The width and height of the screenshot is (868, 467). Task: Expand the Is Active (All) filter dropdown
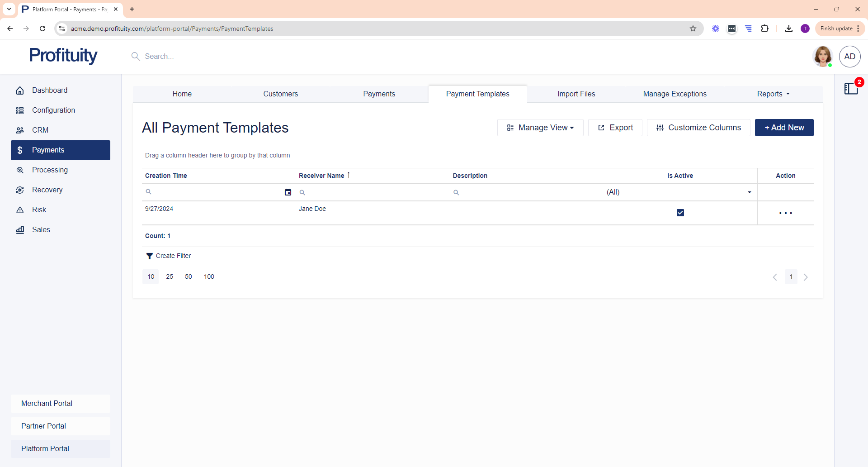[749, 192]
